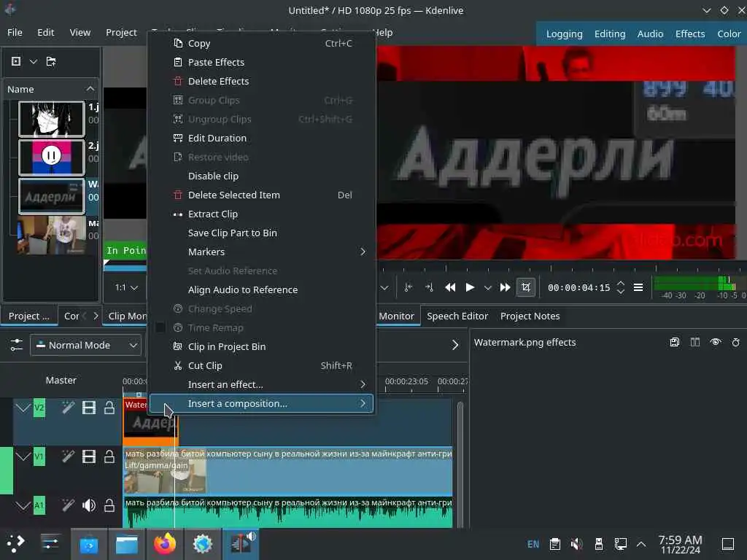Image resolution: width=747 pixels, height=560 pixels.
Task: Select the video clip thumbnail with people
Action: point(52,236)
